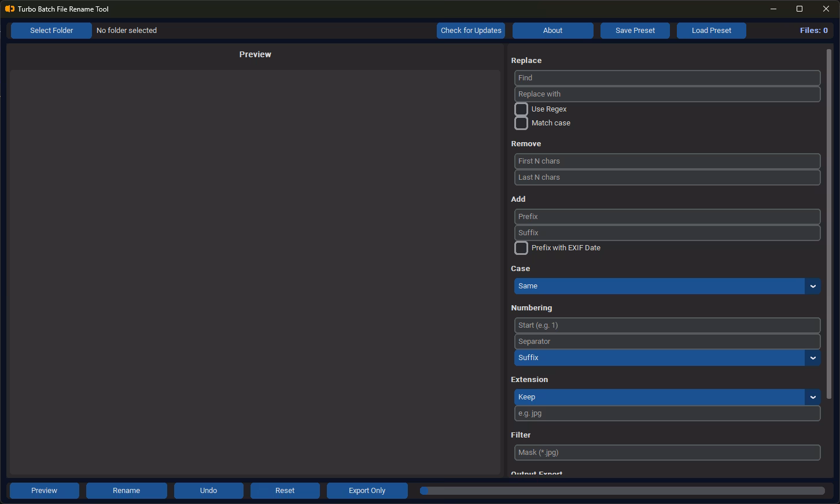Maximize the window
The width and height of the screenshot is (840, 504).
(x=800, y=9)
